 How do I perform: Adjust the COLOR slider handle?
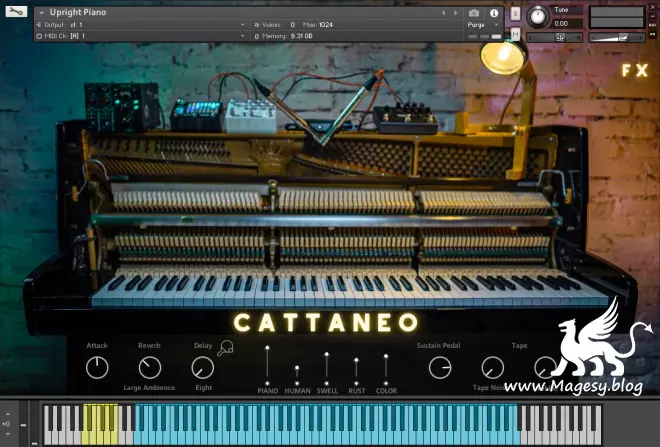[x=386, y=356]
